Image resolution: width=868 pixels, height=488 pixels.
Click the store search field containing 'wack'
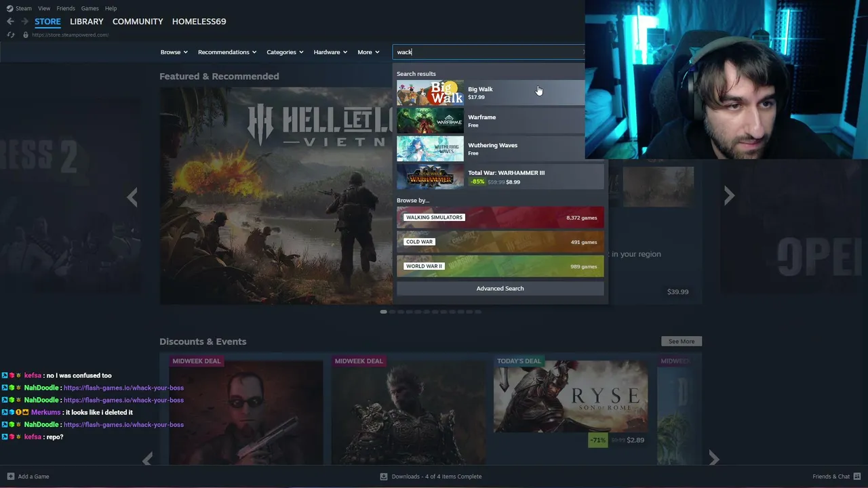point(488,52)
